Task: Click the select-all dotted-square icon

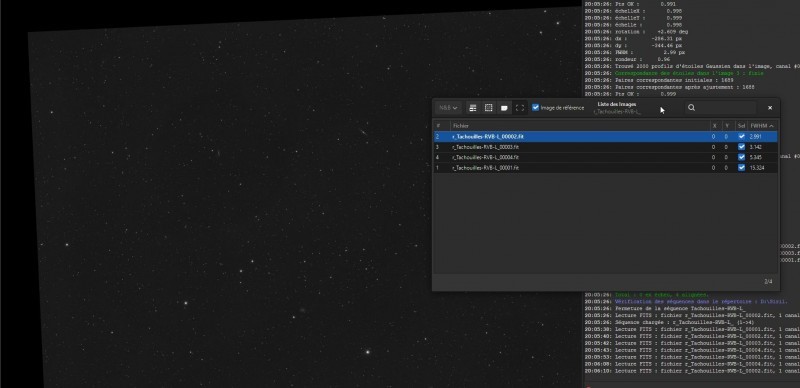Action: coord(488,108)
